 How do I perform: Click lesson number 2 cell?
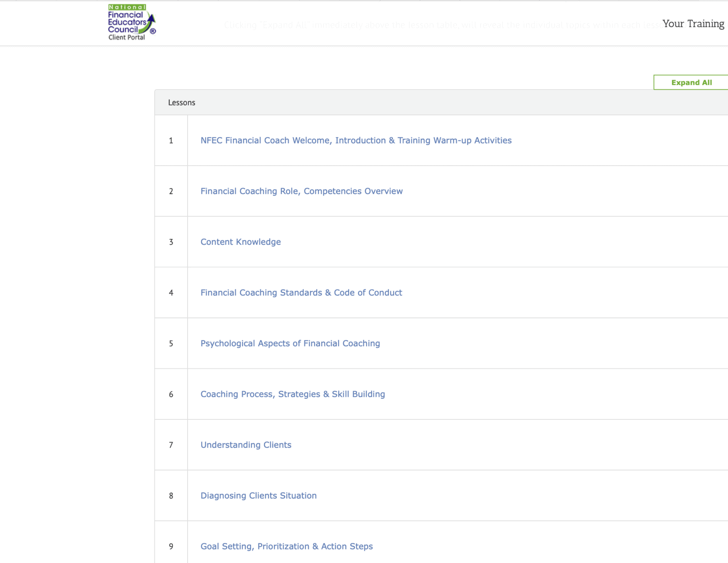click(171, 191)
